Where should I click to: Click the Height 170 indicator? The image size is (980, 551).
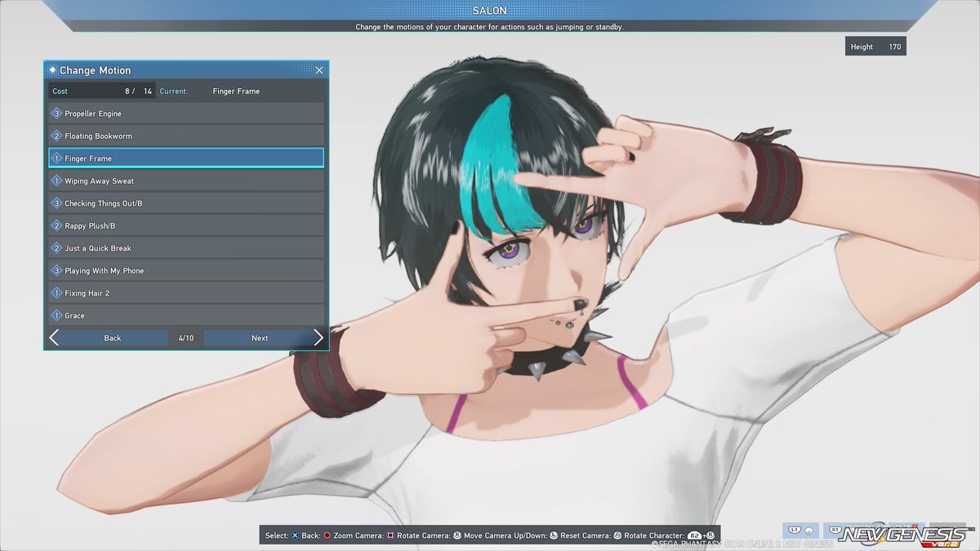(875, 47)
